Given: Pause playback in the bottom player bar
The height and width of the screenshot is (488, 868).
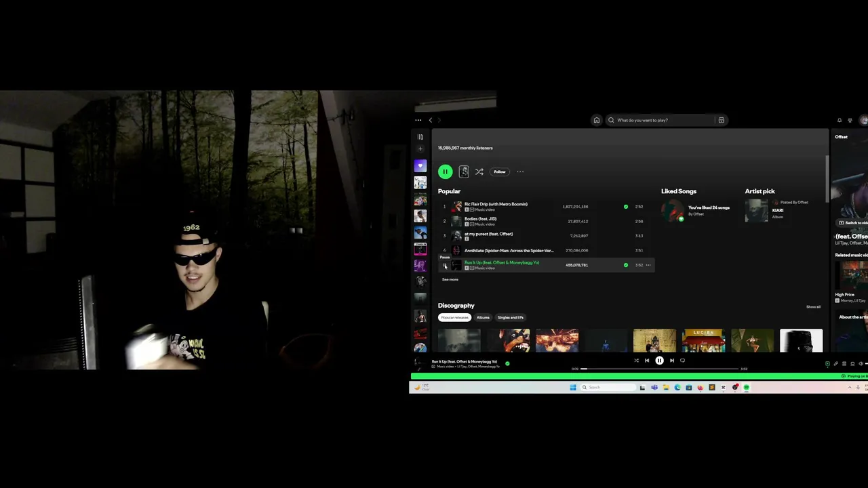Looking at the screenshot, I should pos(659,361).
